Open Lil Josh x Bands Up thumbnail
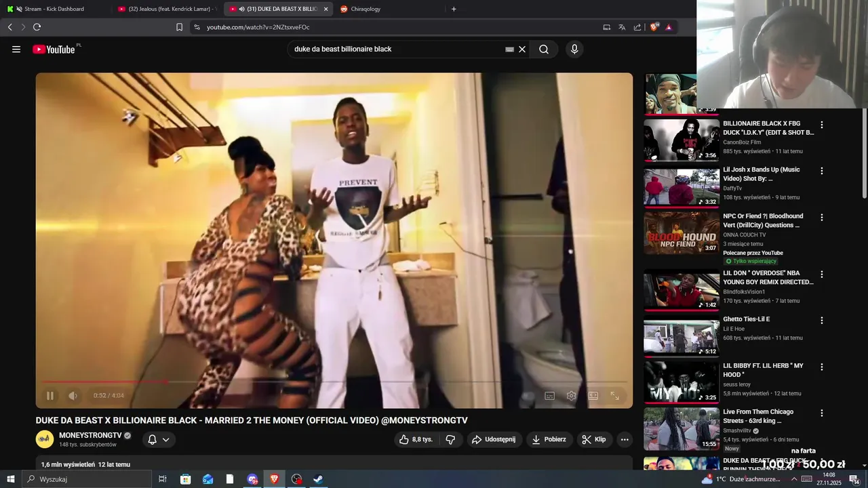Image resolution: width=868 pixels, height=488 pixels. click(682, 186)
